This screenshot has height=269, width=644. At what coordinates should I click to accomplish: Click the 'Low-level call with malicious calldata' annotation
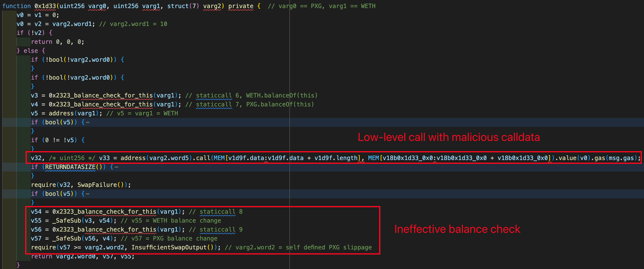[448, 137]
